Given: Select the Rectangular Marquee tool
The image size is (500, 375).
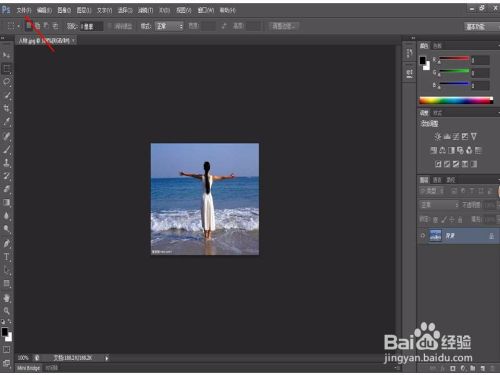Looking at the screenshot, I should click(x=6, y=69).
